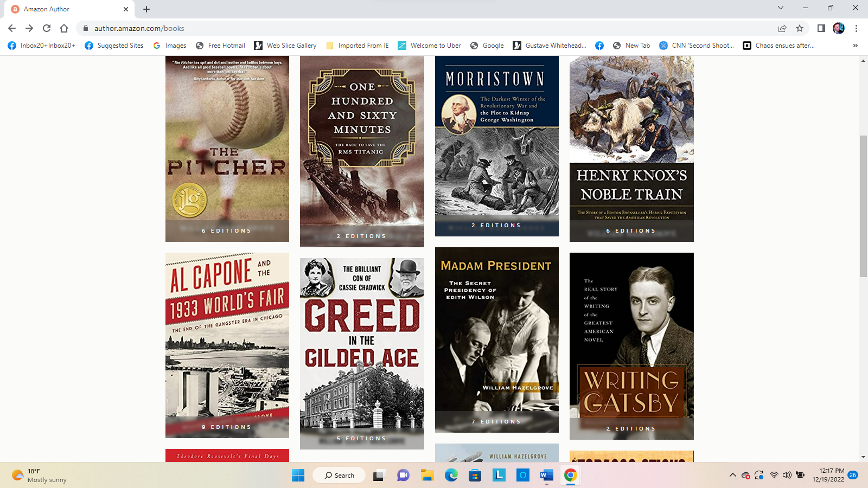Open the Welcome to Uber bookmark
The height and width of the screenshot is (488, 868).
pyautogui.click(x=429, y=46)
